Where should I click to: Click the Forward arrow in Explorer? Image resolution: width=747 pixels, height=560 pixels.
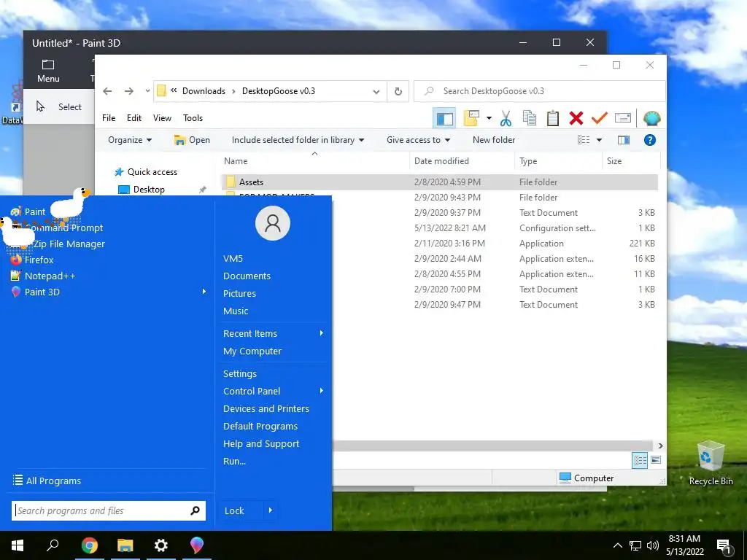click(x=129, y=91)
